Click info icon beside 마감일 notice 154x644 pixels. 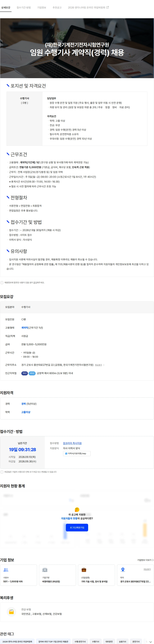point(2,472)
